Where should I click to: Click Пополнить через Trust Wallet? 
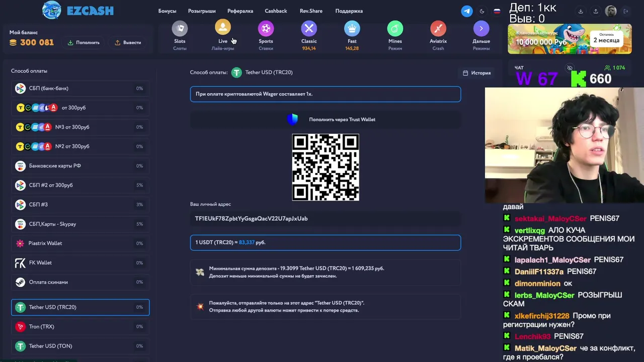coord(326,119)
